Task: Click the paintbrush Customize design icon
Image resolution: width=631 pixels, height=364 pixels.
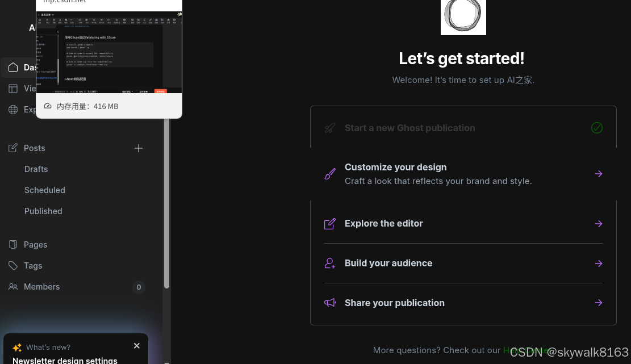Action: 330,174
